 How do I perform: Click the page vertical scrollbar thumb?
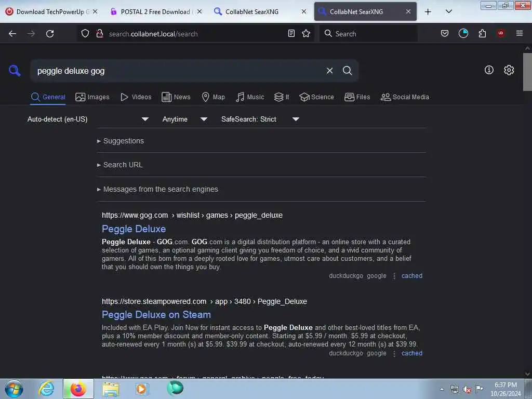pos(527,72)
